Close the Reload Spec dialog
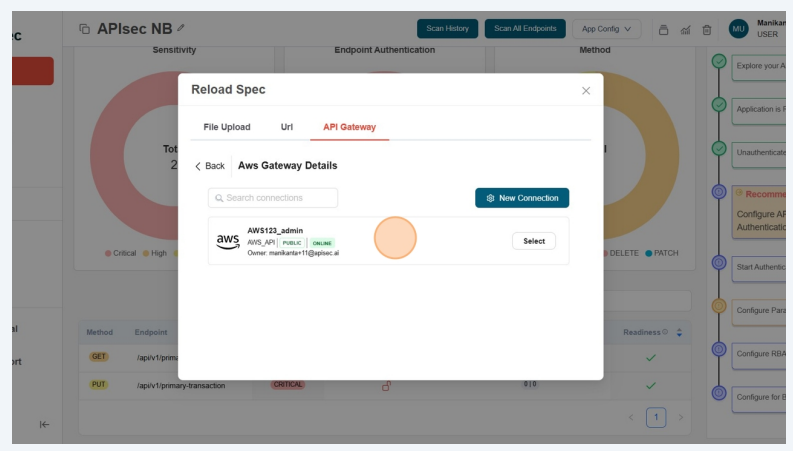The width and height of the screenshot is (793, 451). coord(586,90)
